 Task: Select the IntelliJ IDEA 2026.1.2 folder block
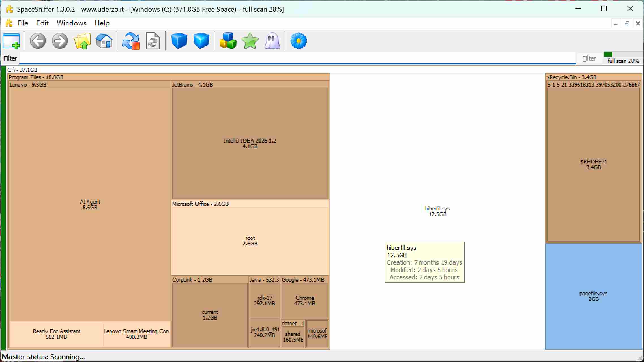pos(250,143)
